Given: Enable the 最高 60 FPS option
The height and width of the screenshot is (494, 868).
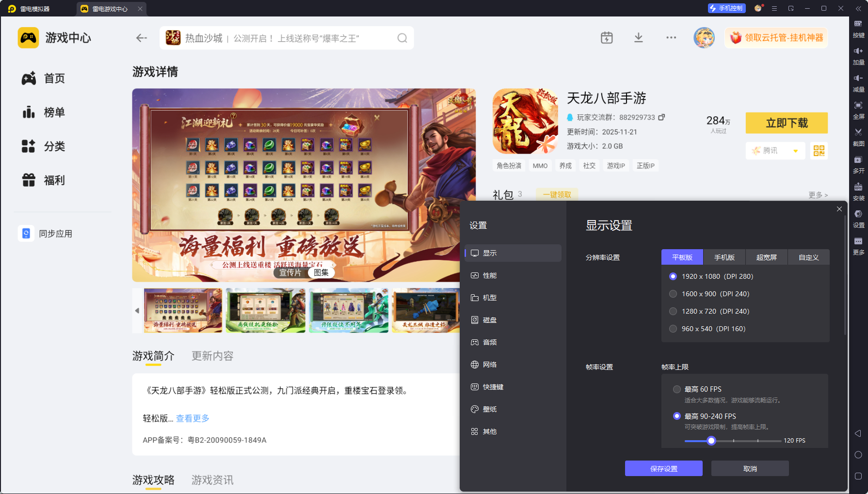Looking at the screenshot, I should click(x=677, y=389).
